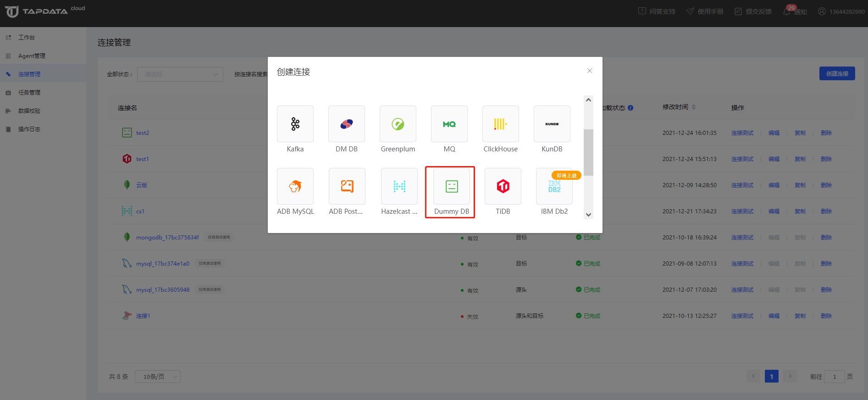This screenshot has width=868, height=400.
Task: Go to 工作台 in the sidebar
Action: click(x=43, y=37)
